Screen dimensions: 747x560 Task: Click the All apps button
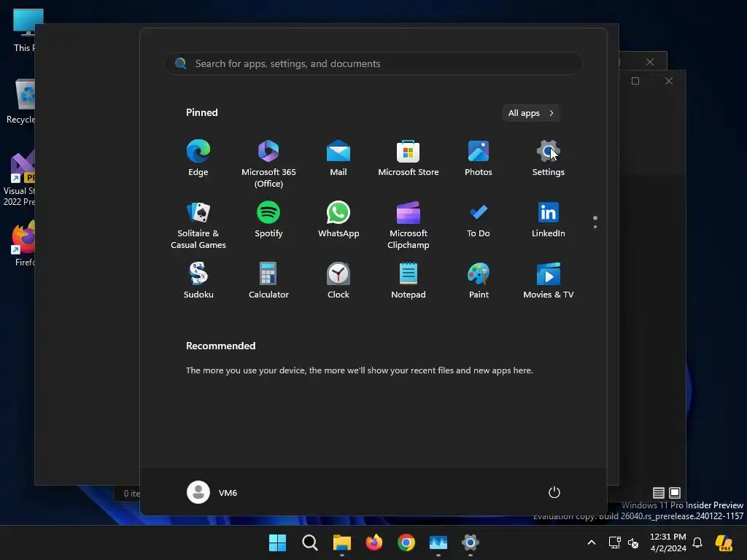531,113
